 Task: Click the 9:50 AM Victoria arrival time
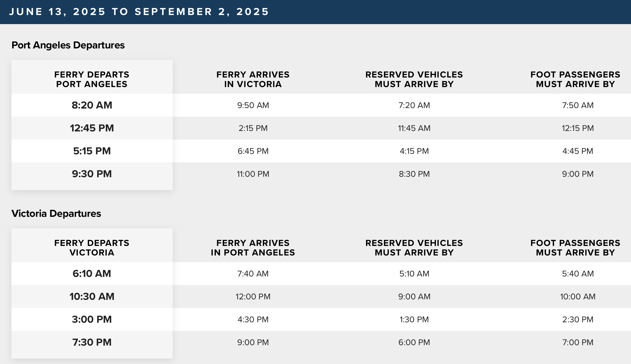point(253,105)
